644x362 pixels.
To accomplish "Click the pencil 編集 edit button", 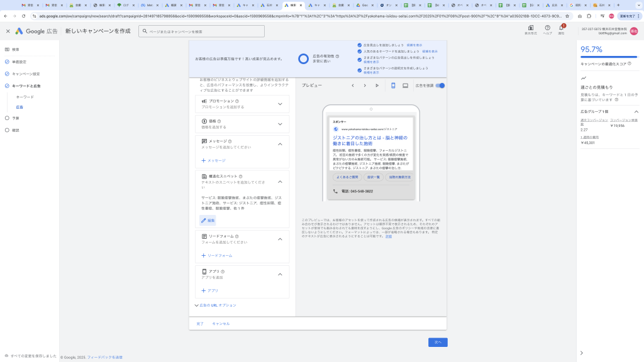I will [208, 220].
